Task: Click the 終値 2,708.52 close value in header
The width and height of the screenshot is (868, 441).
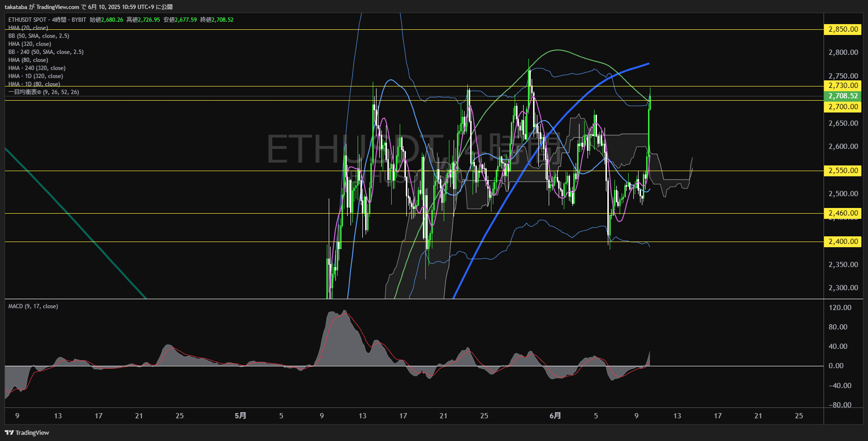Action: tap(217, 20)
